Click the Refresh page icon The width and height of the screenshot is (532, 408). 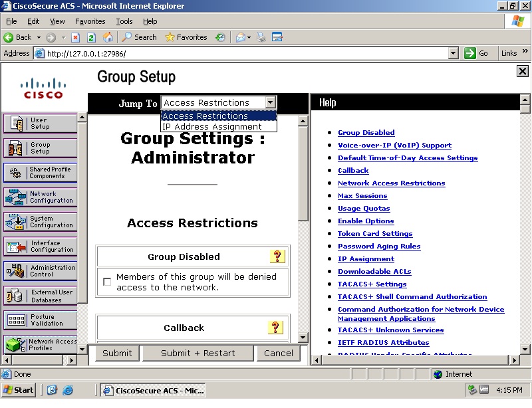pos(91,37)
